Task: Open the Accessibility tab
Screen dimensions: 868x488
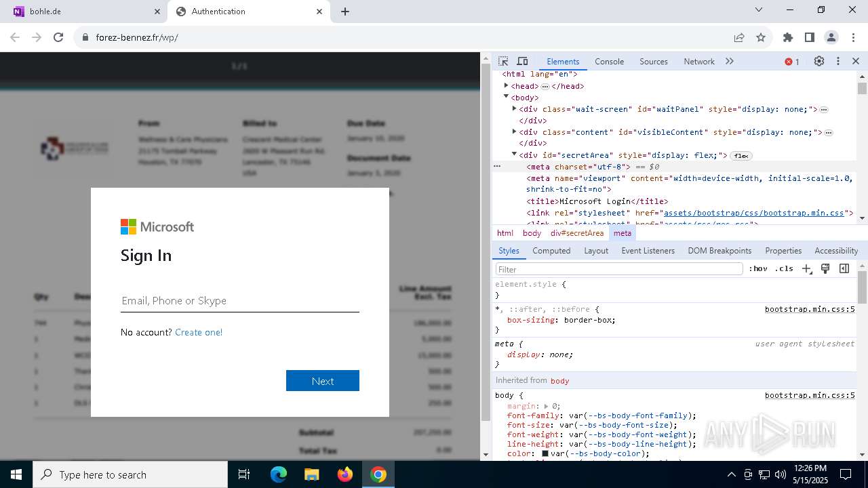Action: click(x=836, y=250)
